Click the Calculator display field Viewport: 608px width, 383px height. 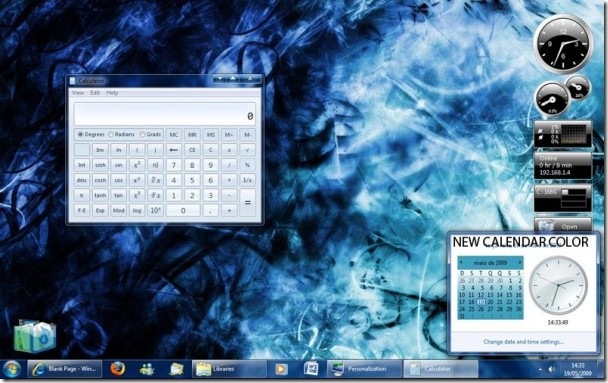(x=165, y=114)
